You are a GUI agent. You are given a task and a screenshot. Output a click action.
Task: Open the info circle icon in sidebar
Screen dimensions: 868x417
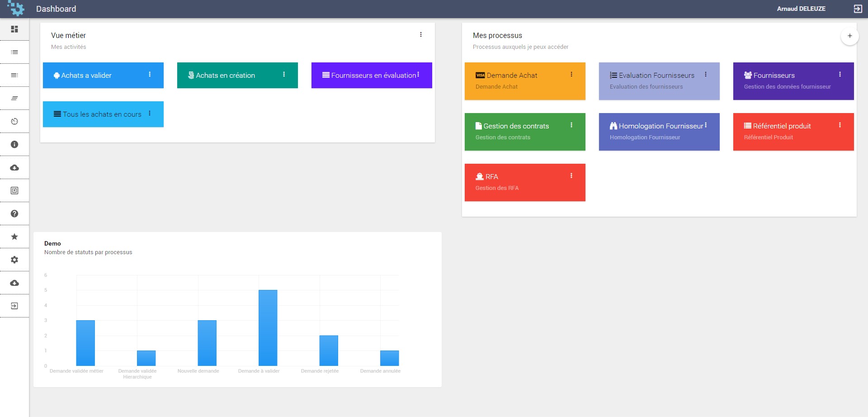tap(14, 144)
